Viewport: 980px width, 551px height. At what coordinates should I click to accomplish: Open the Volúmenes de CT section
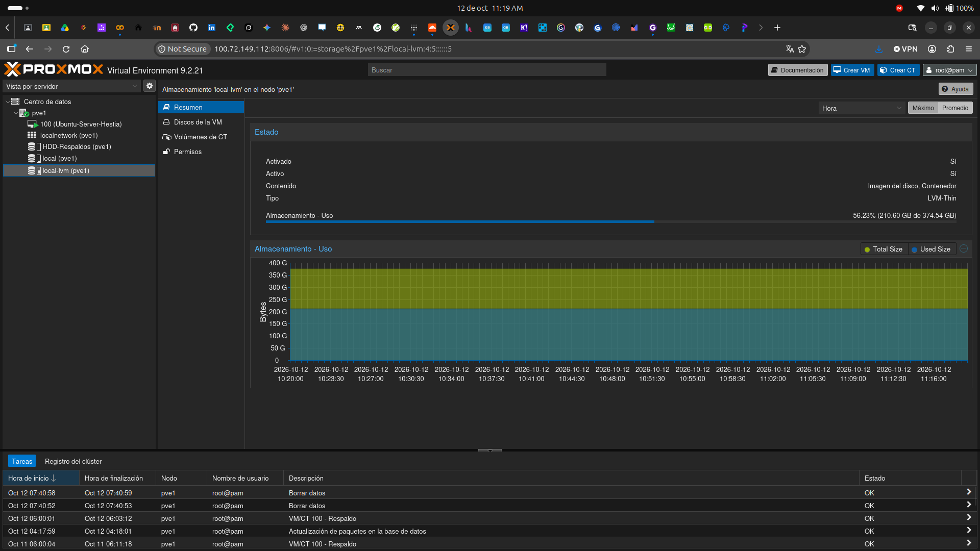point(201,137)
